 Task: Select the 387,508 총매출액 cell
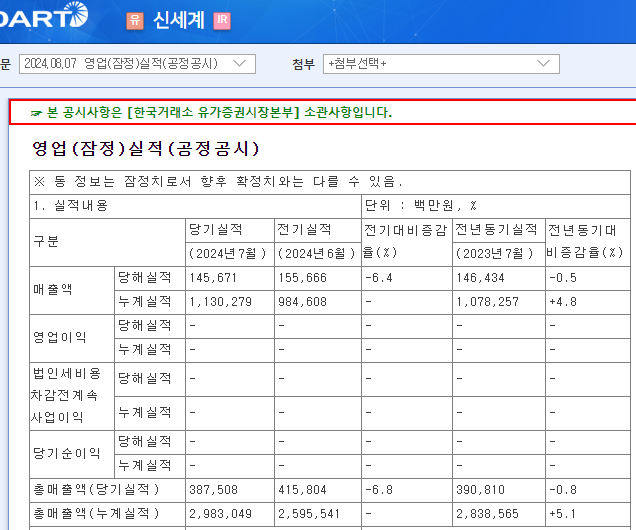[x=230, y=490]
